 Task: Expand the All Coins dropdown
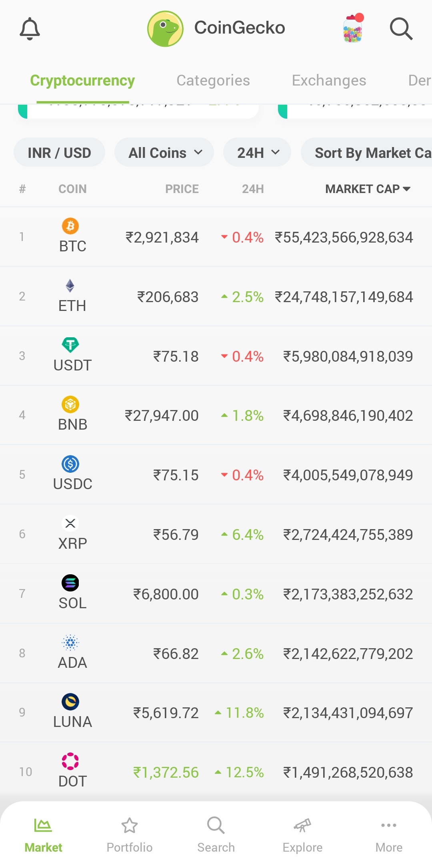(x=164, y=152)
